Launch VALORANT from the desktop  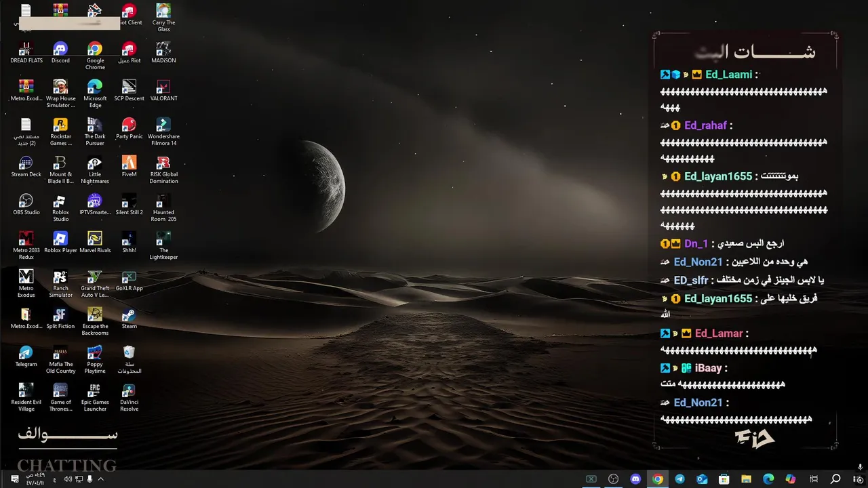click(163, 90)
